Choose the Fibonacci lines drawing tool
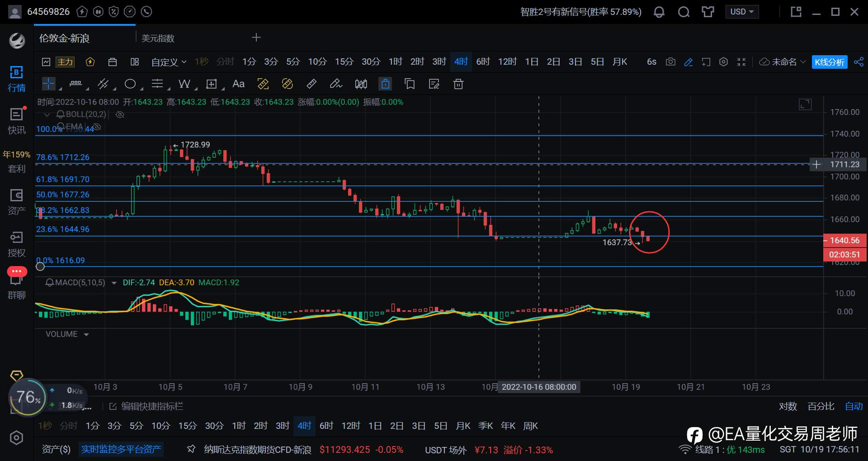The image size is (868, 461). (157, 84)
